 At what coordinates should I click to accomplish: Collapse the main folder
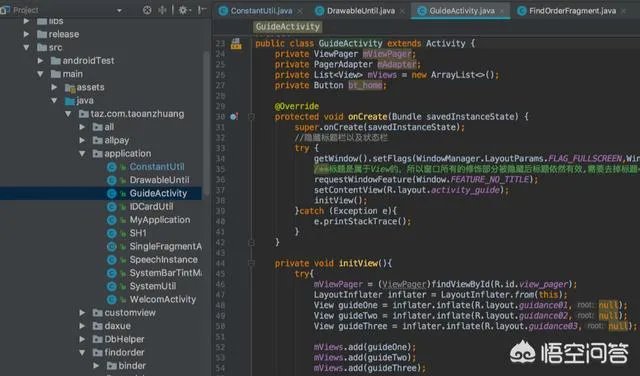(x=40, y=74)
